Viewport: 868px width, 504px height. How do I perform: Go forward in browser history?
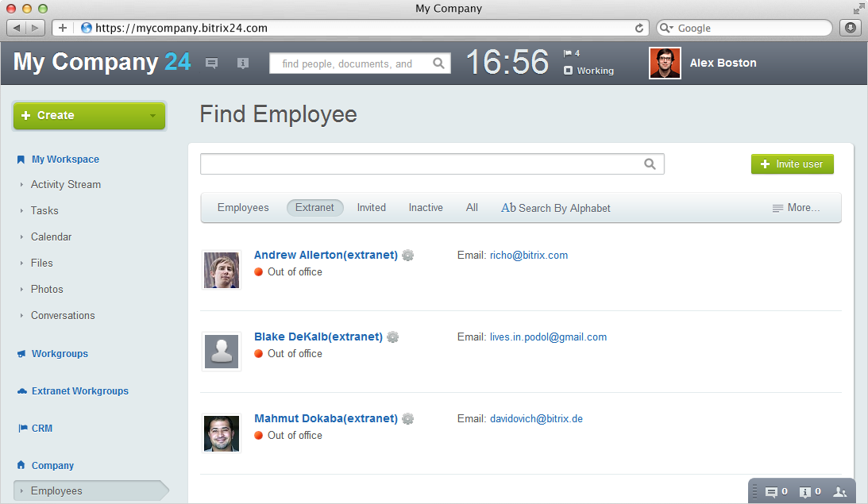35,28
